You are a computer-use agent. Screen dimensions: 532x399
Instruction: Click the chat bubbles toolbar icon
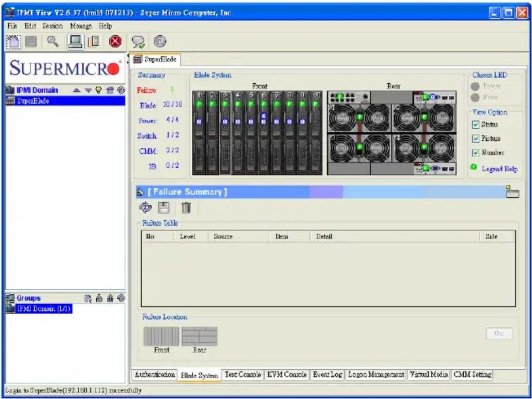(x=139, y=42)
